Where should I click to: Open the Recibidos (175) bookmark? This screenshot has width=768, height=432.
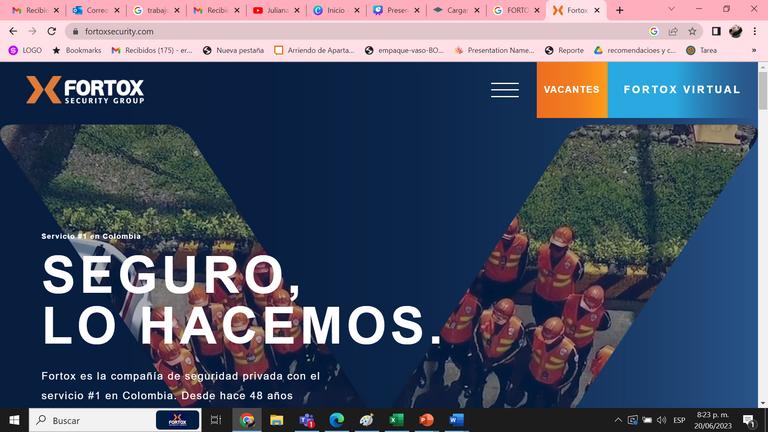click(x=152, y=50)
